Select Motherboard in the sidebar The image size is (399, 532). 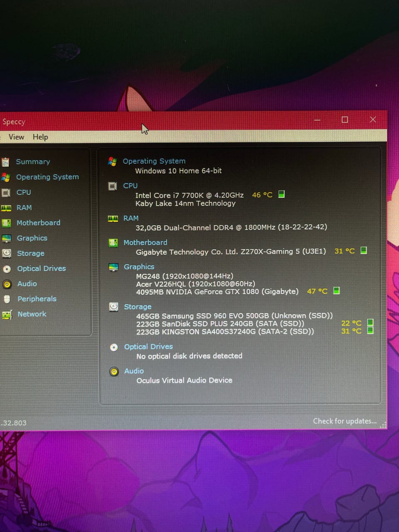pos(39,223)
